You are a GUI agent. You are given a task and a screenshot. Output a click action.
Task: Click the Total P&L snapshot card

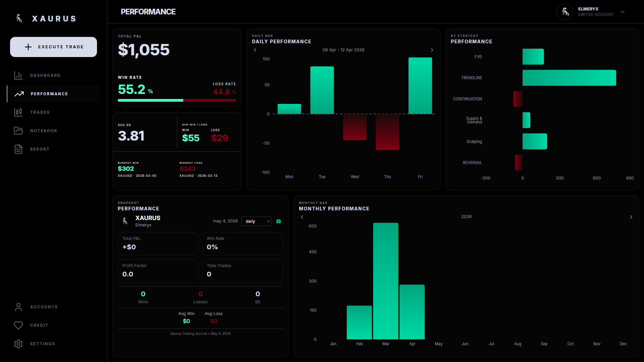[158, 244]
